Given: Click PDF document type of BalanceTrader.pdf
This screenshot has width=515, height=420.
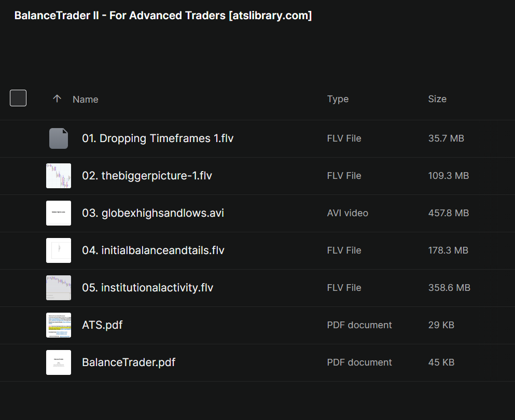Looking at the screenshot, I should point(359,362).
